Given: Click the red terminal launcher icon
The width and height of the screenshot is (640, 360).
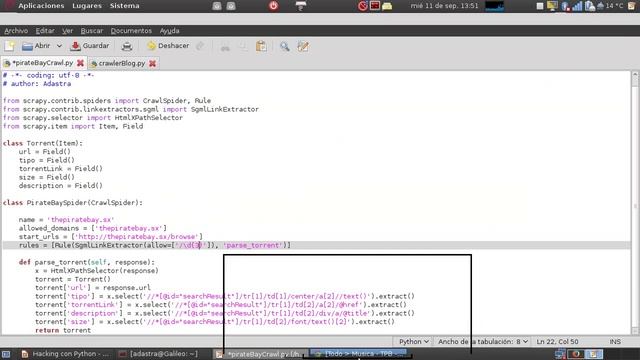Looking at the screenshot, I should (x=375, y=6).
